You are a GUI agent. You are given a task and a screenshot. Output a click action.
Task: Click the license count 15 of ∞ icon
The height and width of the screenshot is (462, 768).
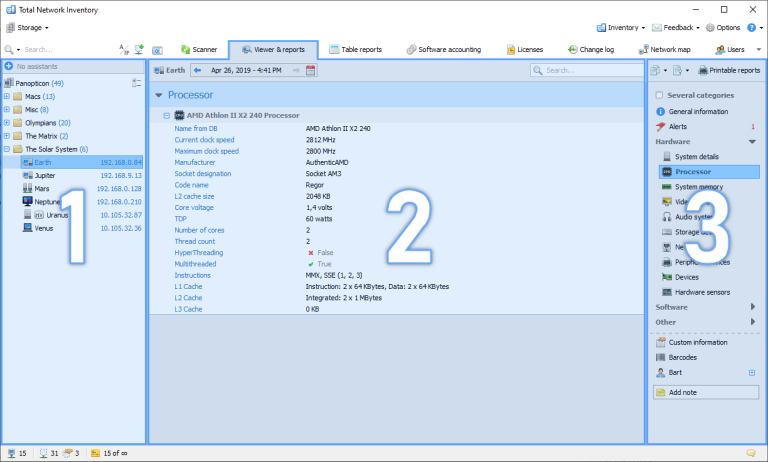[95, 454]
